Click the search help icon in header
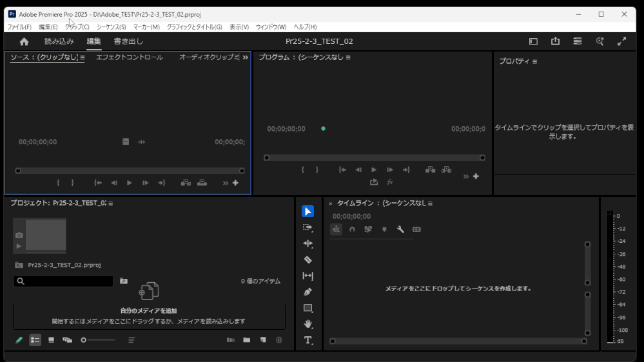Image resolution: width=644 pixels, height=362 pixels. [600, 41]
